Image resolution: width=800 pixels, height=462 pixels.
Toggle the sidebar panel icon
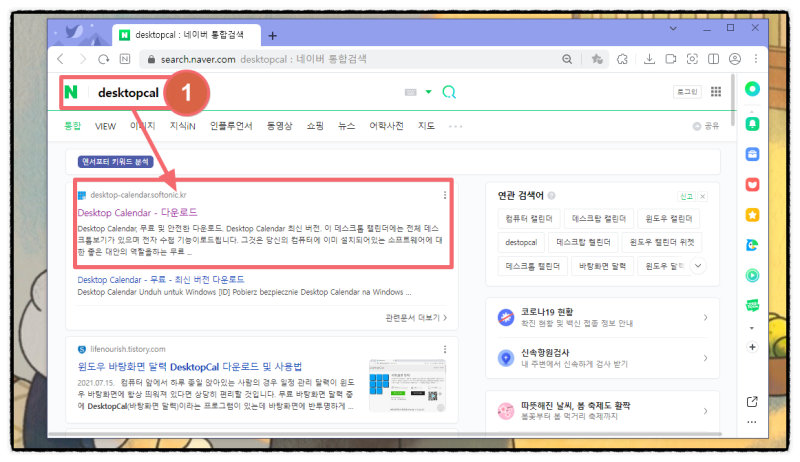713,59
